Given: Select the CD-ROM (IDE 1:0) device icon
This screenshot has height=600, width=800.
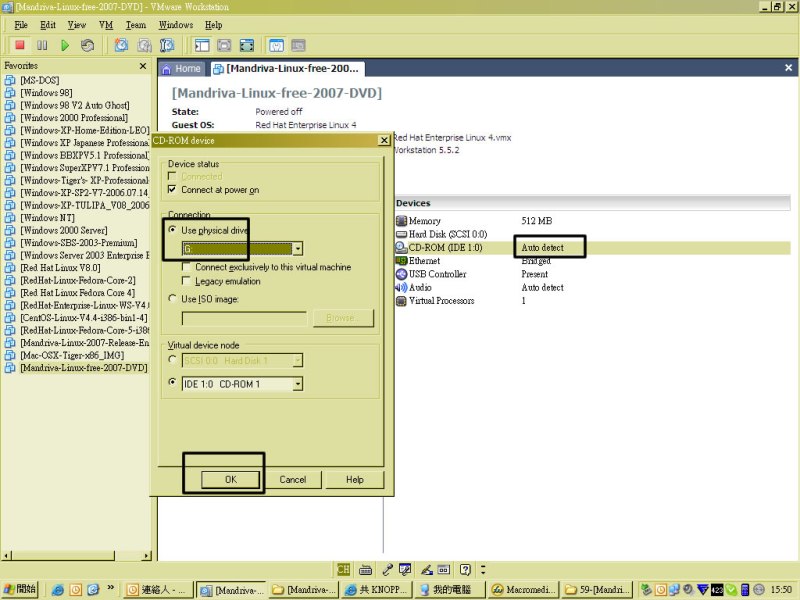Looking at the screenshot, I should coord(402,247).
